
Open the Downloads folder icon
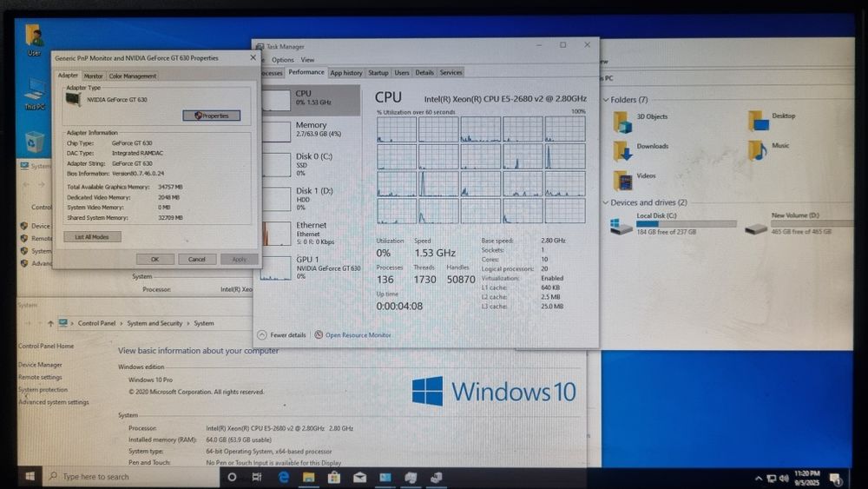622,151
